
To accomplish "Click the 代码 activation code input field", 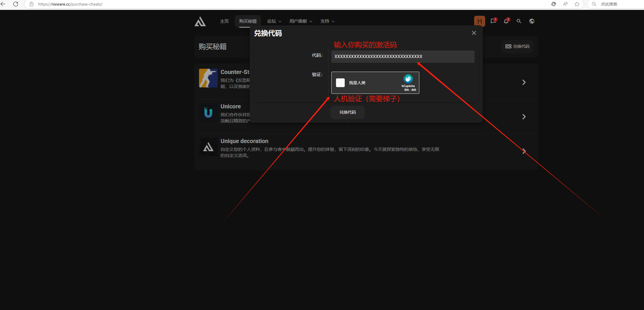I will (x=403, y=57).
